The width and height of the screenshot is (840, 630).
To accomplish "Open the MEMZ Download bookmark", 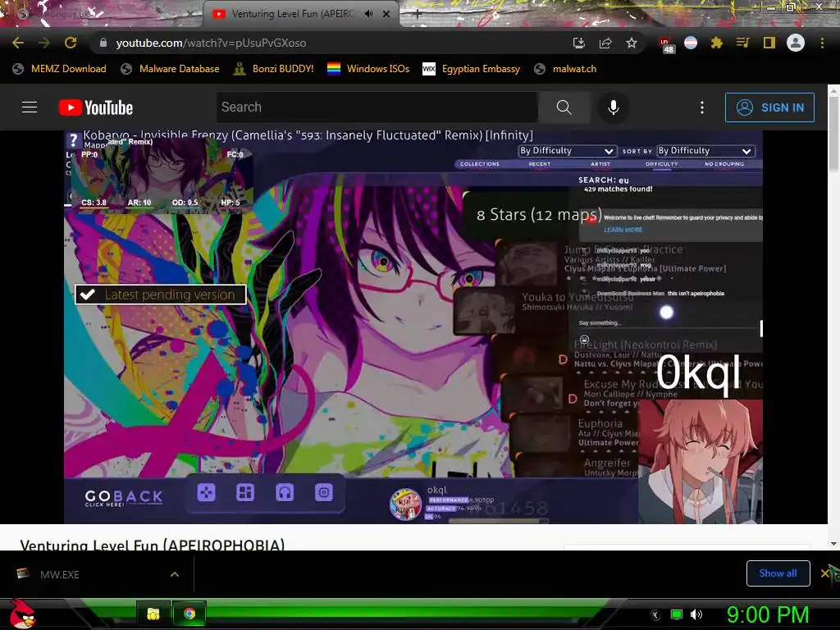I will coord(59,69).
